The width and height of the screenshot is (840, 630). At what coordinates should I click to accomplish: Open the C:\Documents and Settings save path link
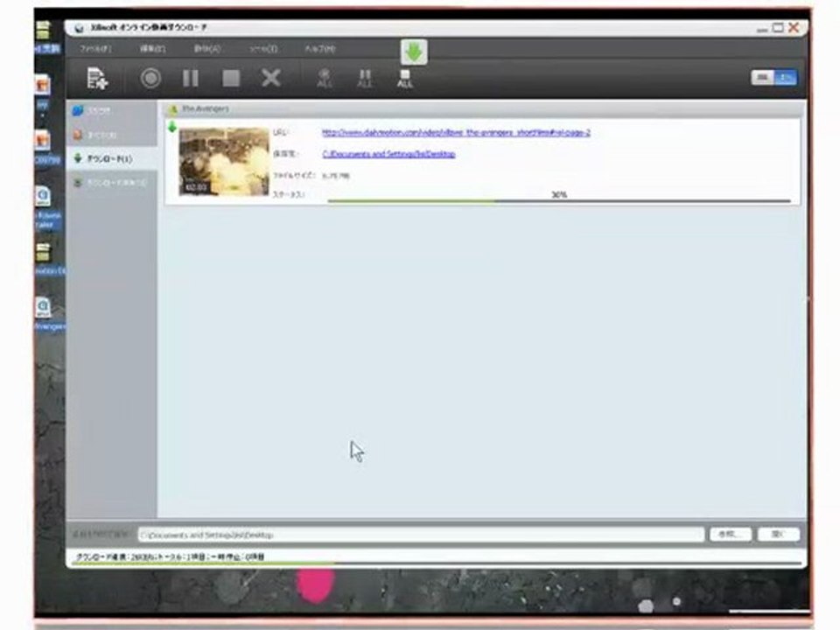coord(388,154)
